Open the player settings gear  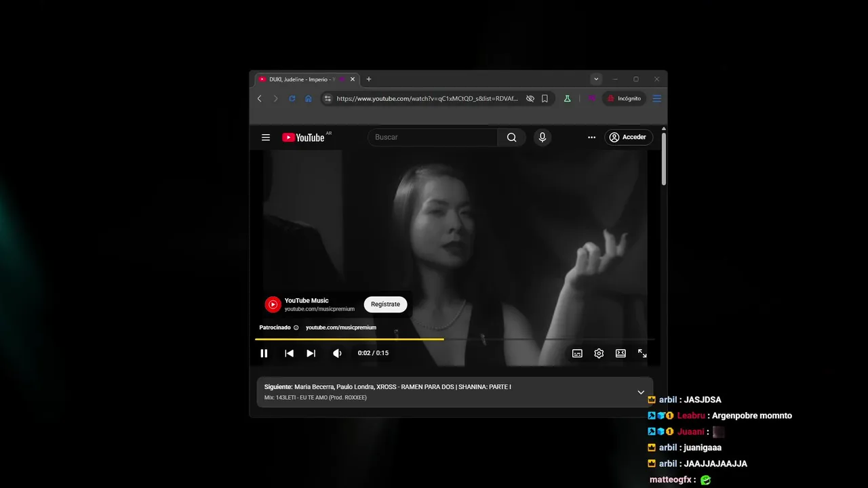599,353
